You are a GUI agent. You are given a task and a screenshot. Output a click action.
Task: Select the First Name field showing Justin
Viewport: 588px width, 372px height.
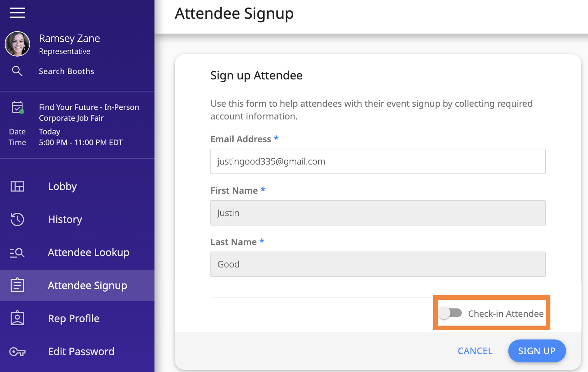tap(378, 213)
